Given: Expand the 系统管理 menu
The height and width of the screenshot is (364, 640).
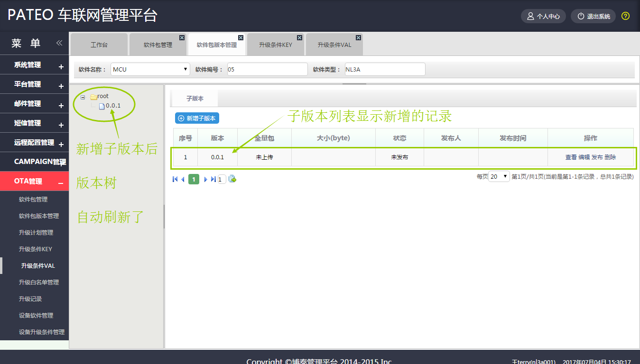Looking at the screenshot, I should [x=61, y=67].
